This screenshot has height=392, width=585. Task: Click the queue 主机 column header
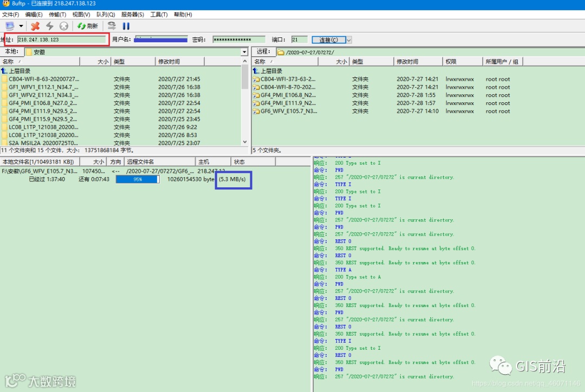213,161
